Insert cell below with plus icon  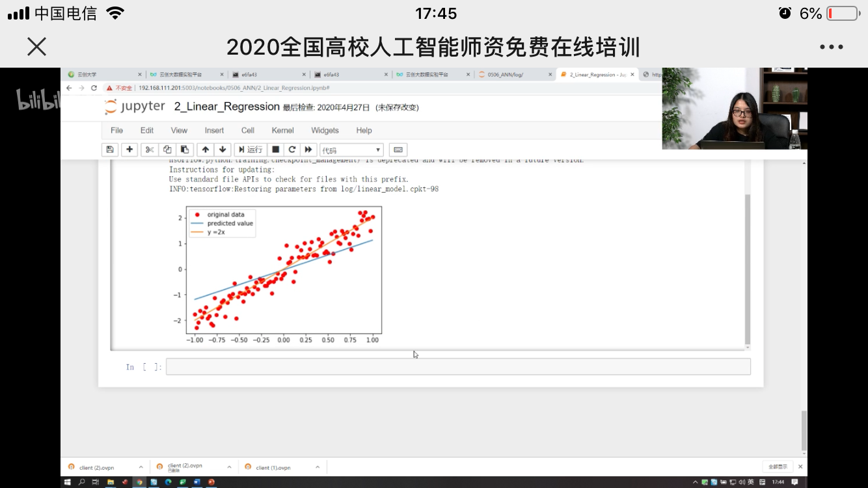[x=130, y=150]
